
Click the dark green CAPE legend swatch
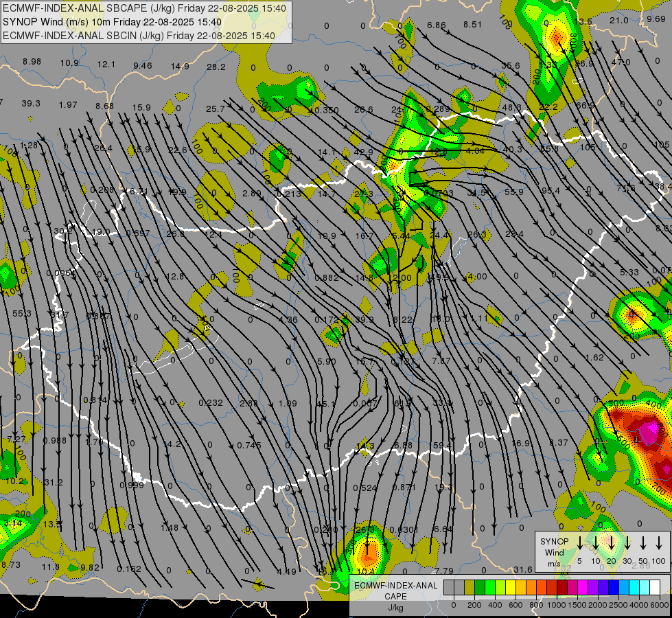[x=480, y=587]
